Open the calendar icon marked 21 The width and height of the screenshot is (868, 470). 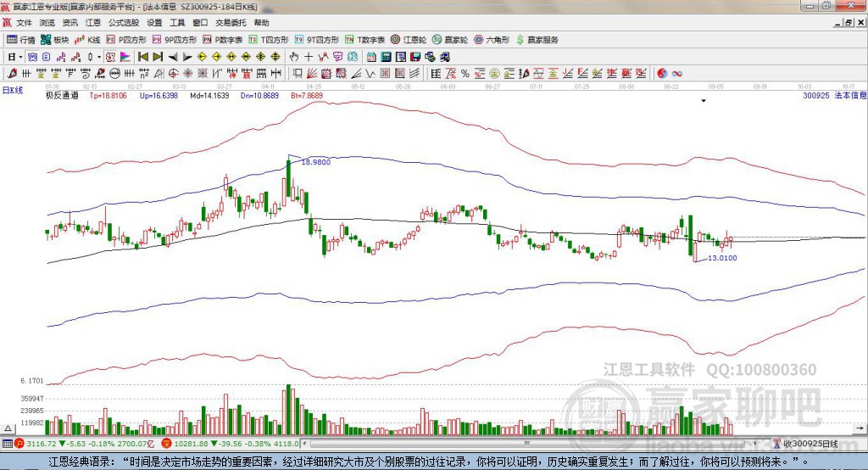[371, 57]
